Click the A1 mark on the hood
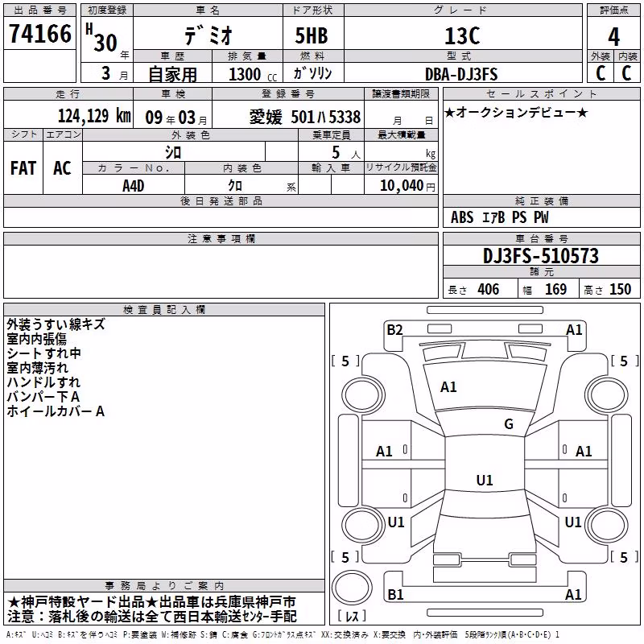Screen dimensions: 644x644 point(448,387)
